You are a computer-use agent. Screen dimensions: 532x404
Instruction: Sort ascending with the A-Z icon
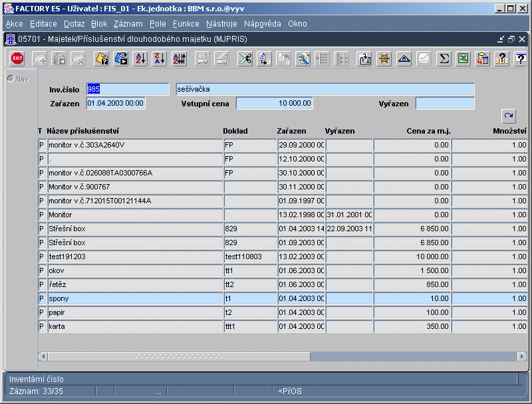pyautogui.click(x=140, y=58)
